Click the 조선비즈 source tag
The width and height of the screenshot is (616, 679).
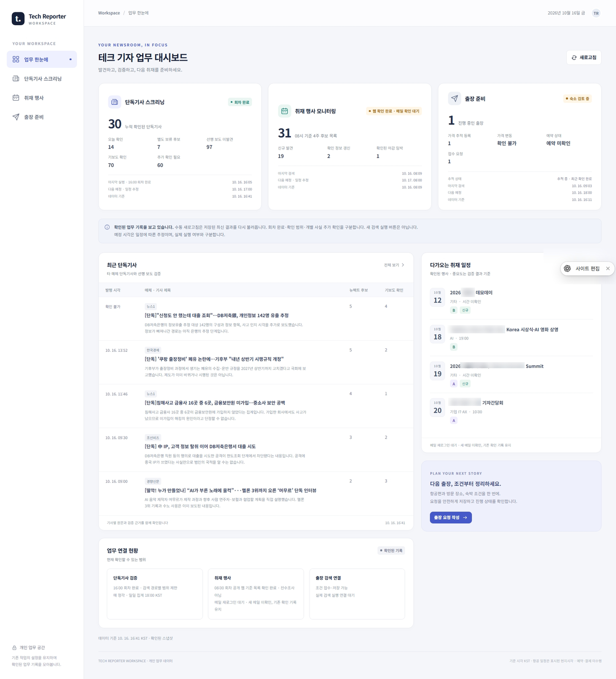(153, 438)
